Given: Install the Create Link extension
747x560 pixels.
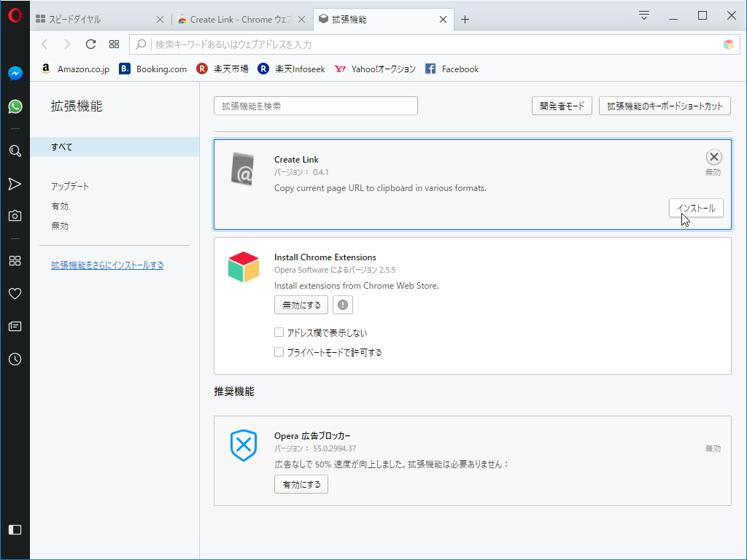Looking at the screenshot, I should [696, 208].
